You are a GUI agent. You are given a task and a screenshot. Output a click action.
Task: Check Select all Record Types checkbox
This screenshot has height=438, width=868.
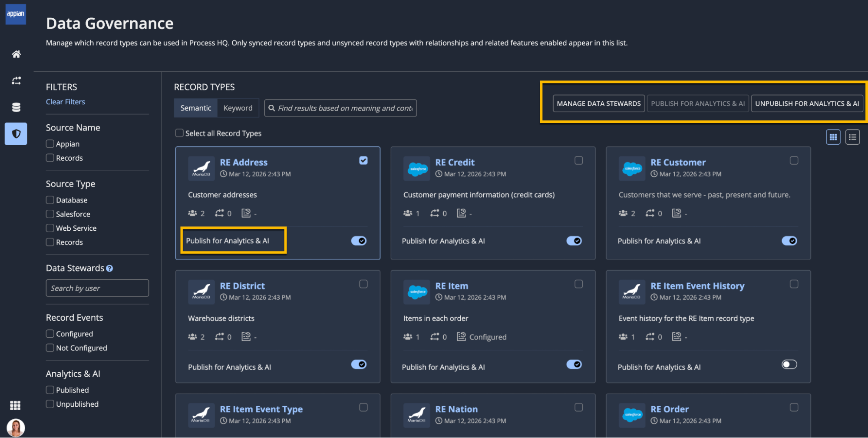(179, 133)
